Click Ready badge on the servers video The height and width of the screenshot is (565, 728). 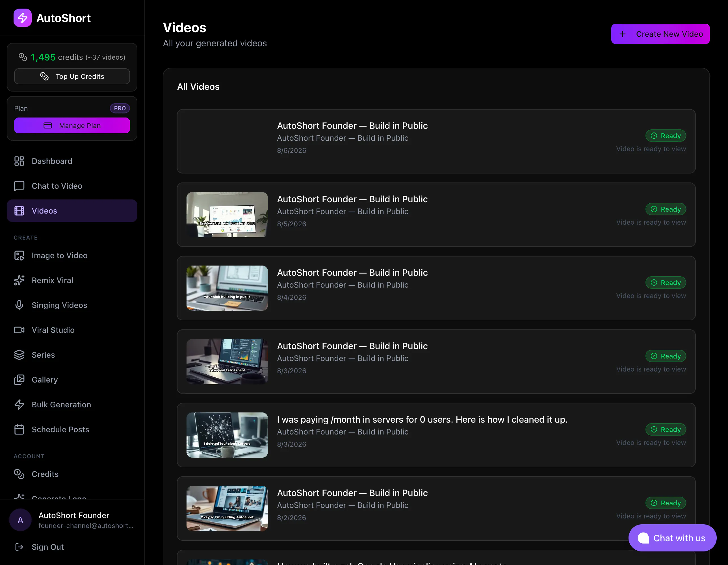coord(666,429)
